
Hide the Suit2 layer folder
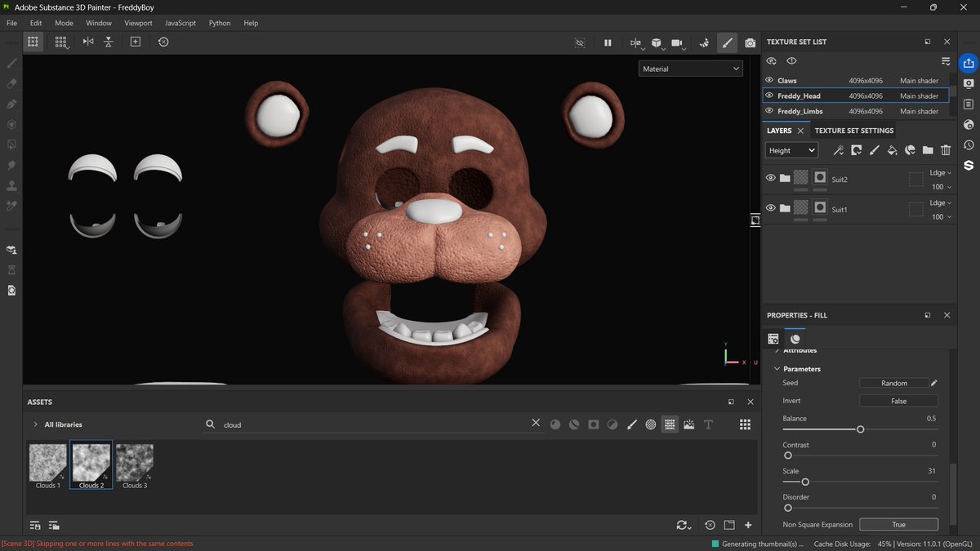(770, 178)
